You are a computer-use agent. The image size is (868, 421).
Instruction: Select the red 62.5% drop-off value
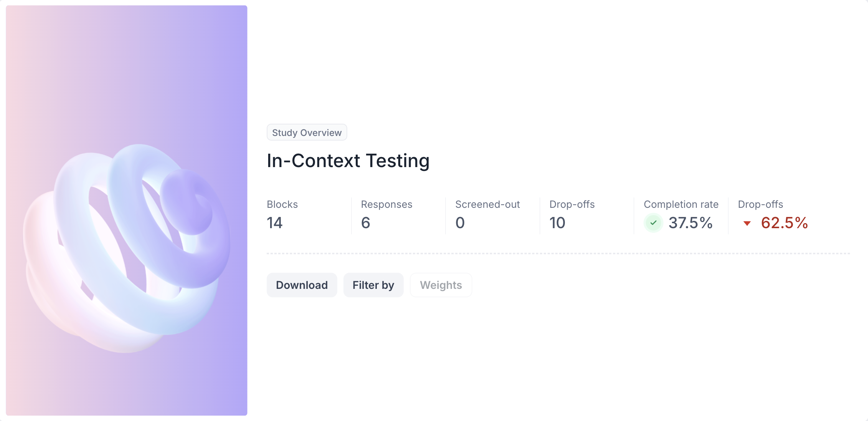pos(784,223)
